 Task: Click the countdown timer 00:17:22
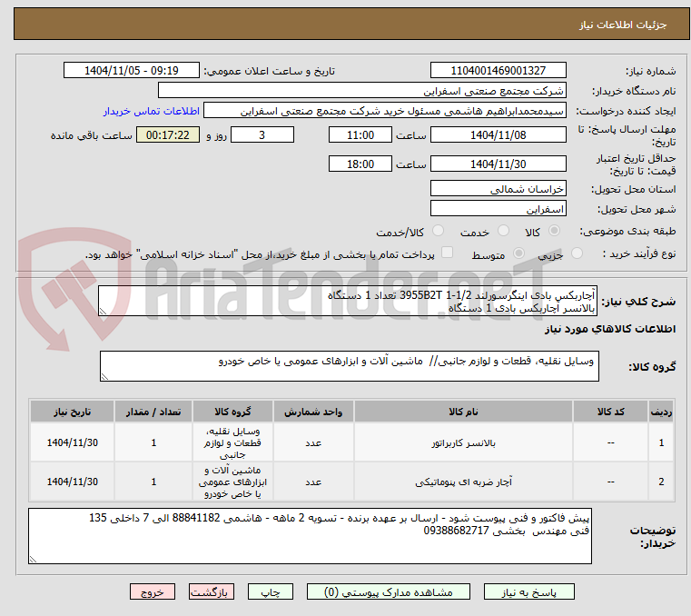(168, 135)
